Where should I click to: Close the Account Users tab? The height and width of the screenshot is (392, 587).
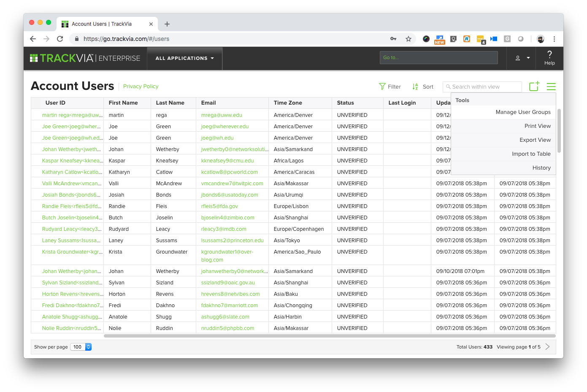(x=151, y=24)
